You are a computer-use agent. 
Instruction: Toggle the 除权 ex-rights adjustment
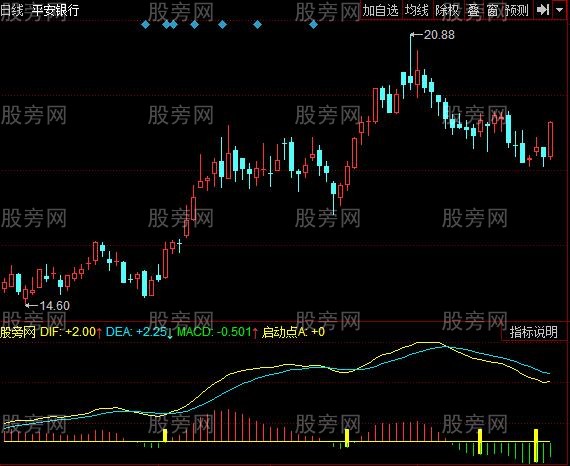pyautogui.click(x=447, y=11)
